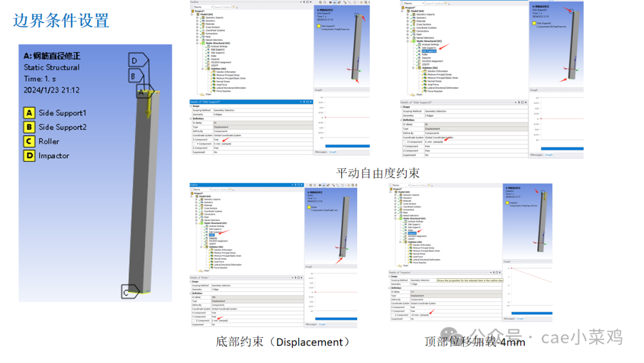Screen dimensions: 644x363
Task: Toggle the X Component checkbox in Side Support2 details
Action: (x=404, y=141)
